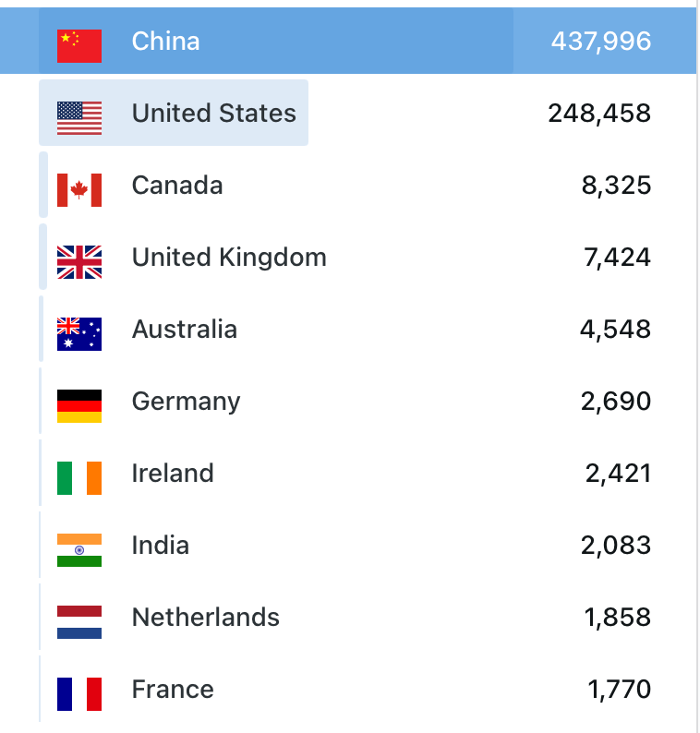The height and width of the screenshot is (733, 700).
Task: Select the China country name
Action: pos(165,41)
